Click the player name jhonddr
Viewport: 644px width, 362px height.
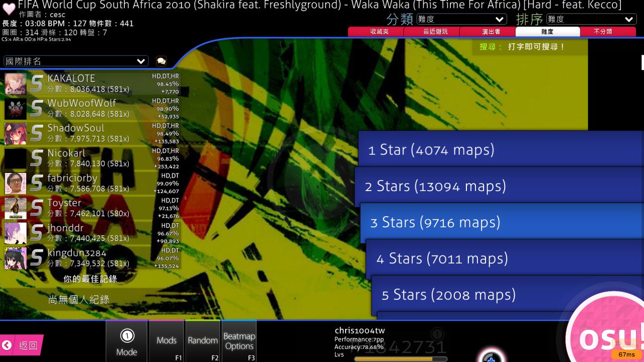[x=65, y=228]
